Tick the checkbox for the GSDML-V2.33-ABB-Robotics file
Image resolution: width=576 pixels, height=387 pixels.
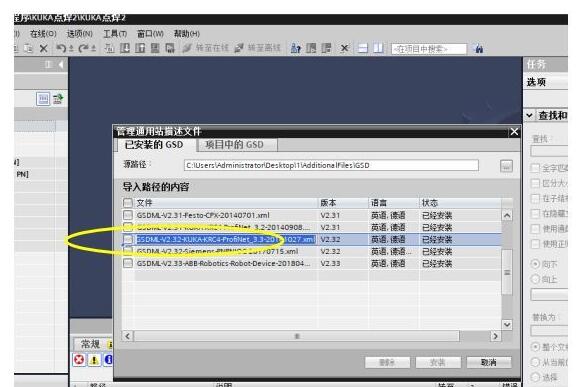point(128,263)
